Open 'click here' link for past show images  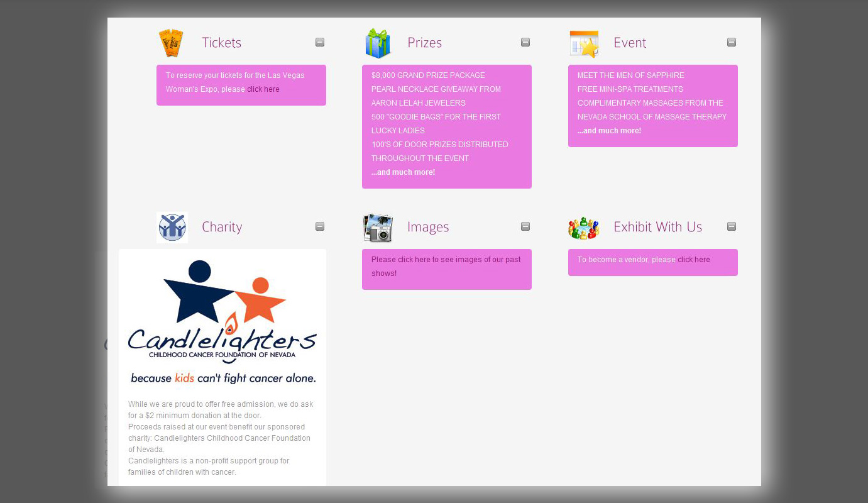[414, 260]
